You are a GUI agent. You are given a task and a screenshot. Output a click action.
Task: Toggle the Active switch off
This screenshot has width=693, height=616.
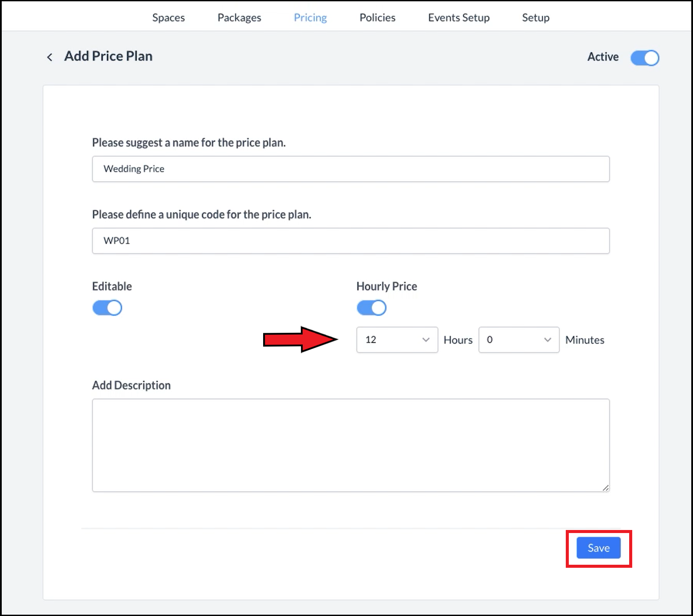pyautogui.click(x=644, y=58)
